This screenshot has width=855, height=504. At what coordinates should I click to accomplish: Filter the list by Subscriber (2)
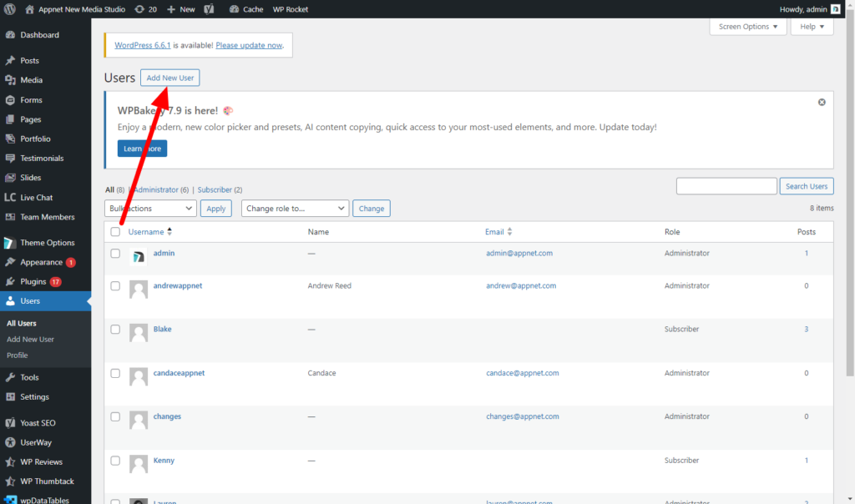pos(220,189)
